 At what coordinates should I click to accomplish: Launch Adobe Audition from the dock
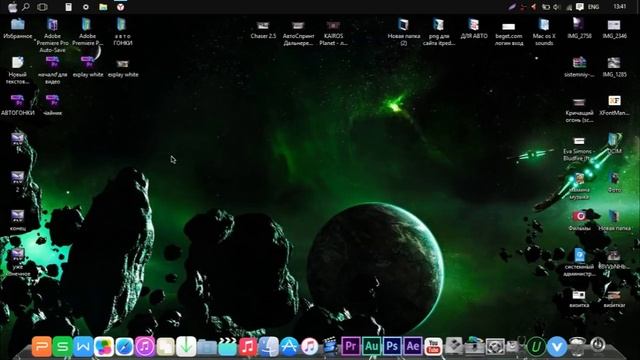coord(371,347)
